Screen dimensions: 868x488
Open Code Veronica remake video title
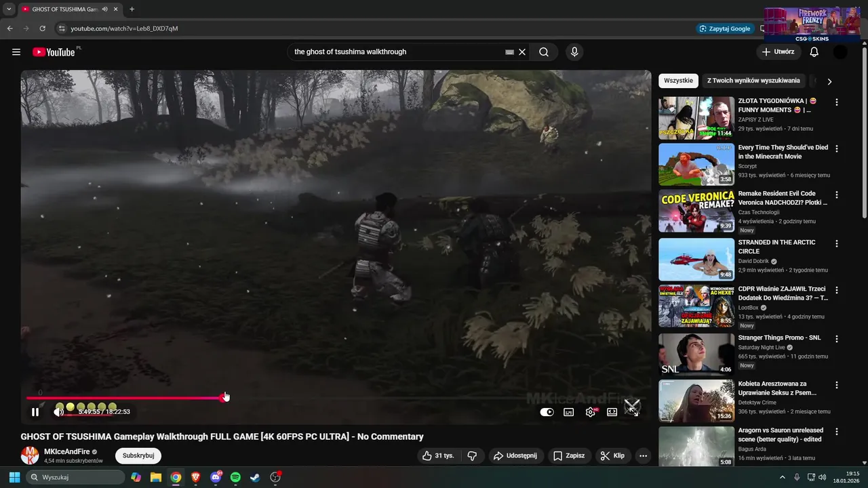click(x=783, y=198)
